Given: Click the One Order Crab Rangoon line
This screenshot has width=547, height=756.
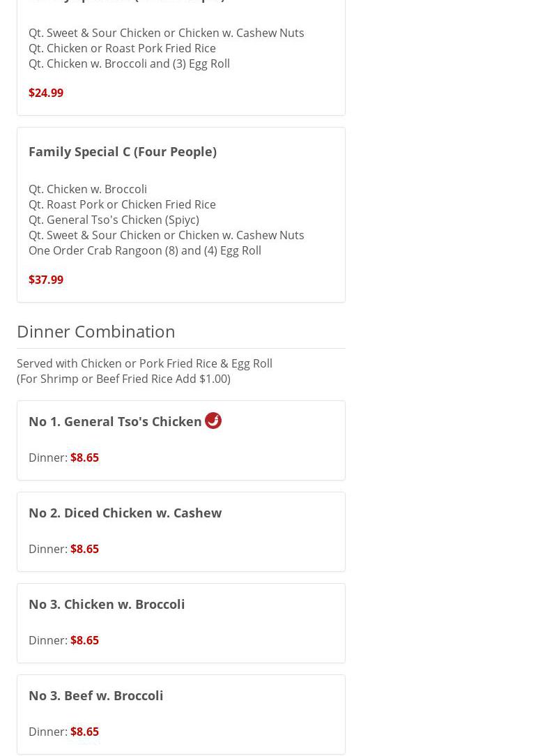Looking at the screenshot, I should [145, 250].
